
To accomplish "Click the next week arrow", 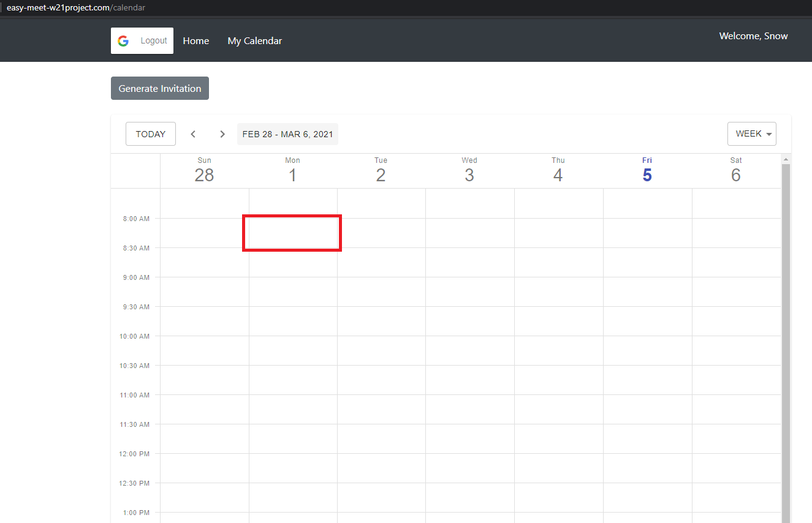I will pos(222,134).
